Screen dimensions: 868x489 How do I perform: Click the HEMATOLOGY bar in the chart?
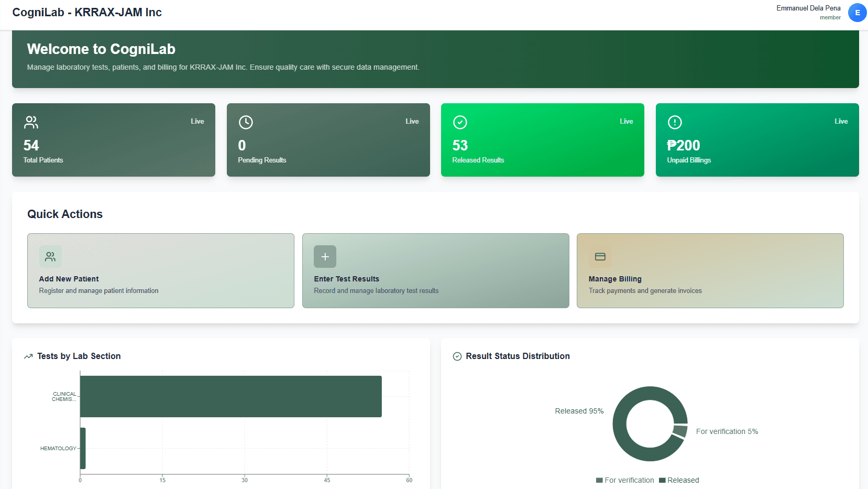tap(82, 448)
